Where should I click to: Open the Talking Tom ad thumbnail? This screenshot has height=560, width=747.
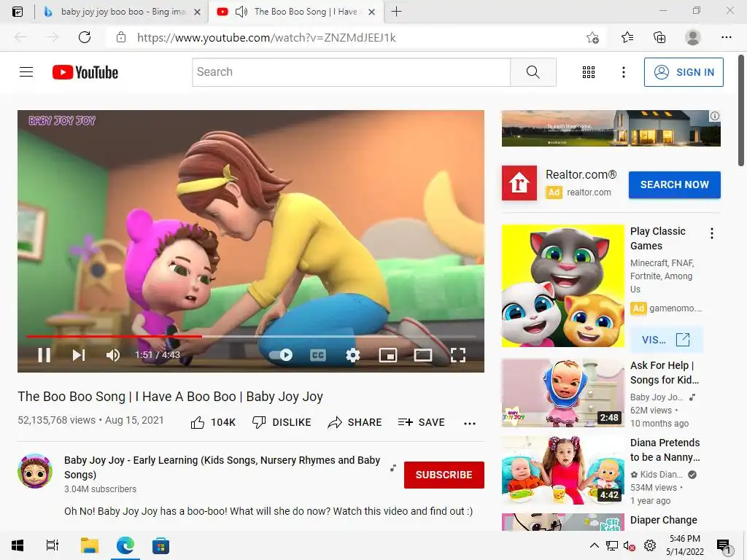(x=562, y=286)
